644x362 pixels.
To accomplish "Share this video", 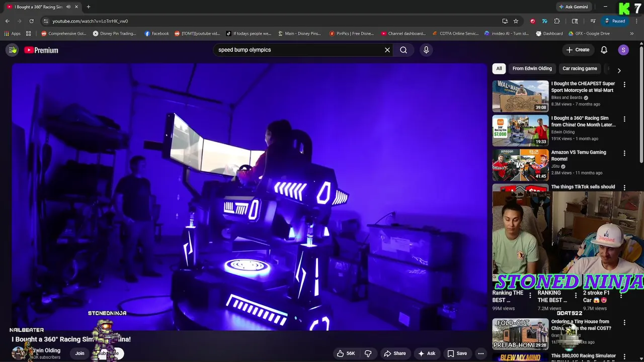I will [395, 353].
